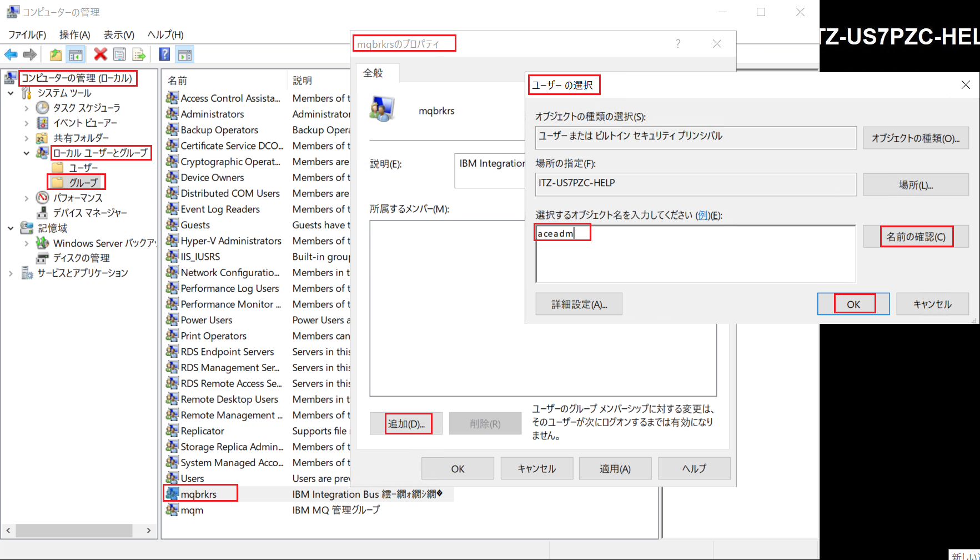Click the horizontal scrollbar in tree pane

coord(74,530)
